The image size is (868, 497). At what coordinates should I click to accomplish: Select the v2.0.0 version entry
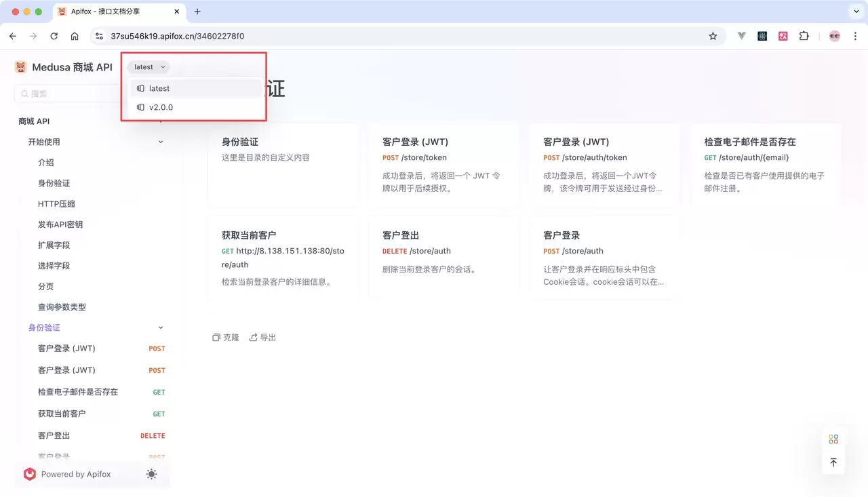coord(195,107)
